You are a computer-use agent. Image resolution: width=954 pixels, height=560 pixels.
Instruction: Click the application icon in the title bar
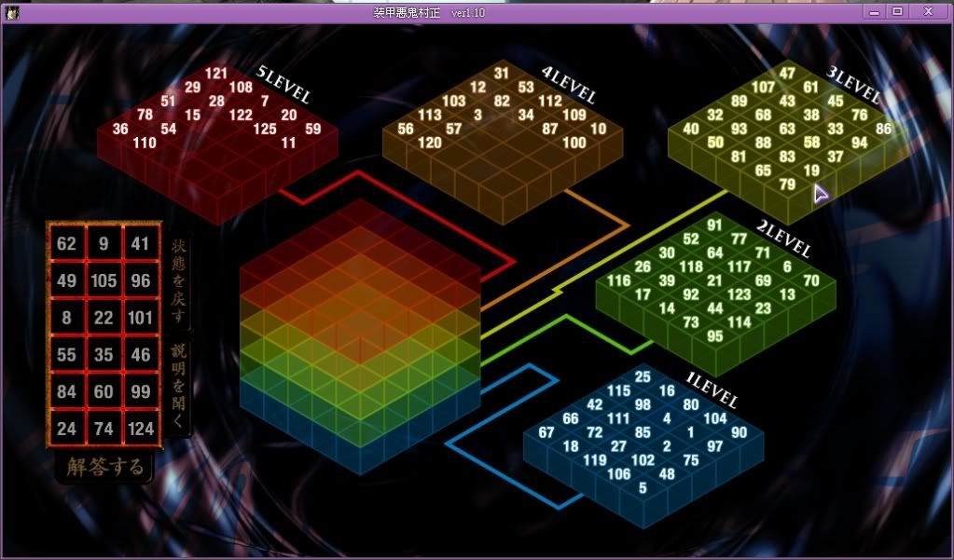[11, 12]
